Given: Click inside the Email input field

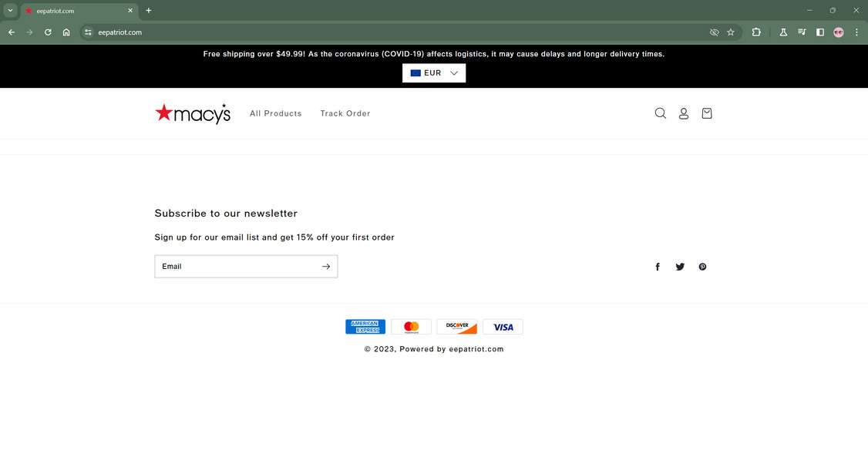Looking at the screenshot, I should pos(231,266).
